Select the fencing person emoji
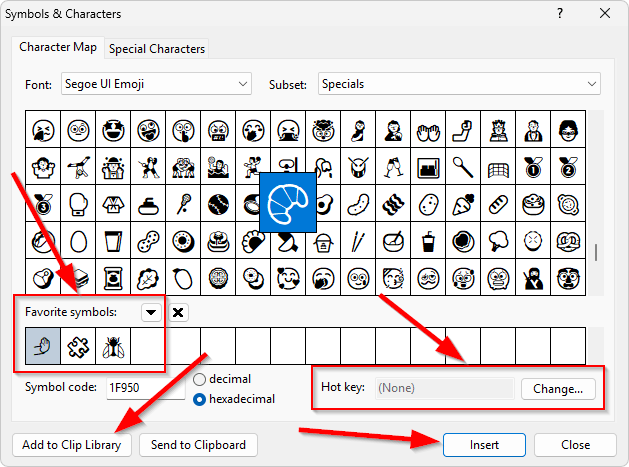 click(148, 166)
